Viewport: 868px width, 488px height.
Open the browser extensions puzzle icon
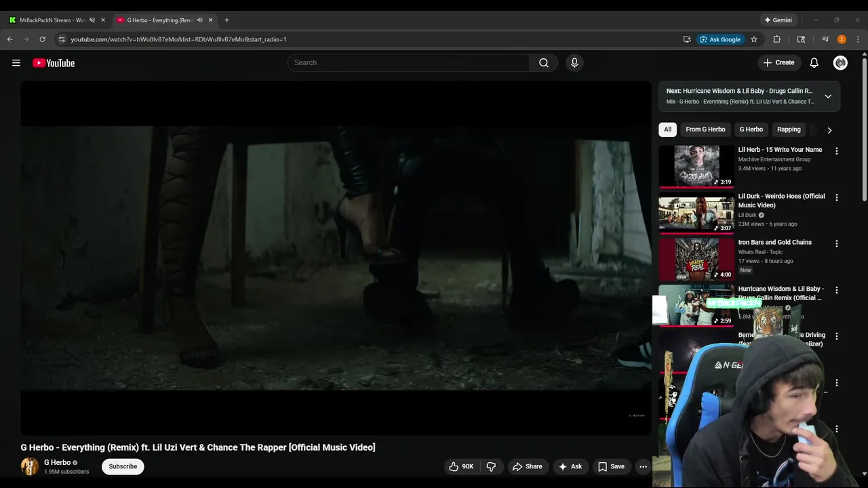coord(777,39)
